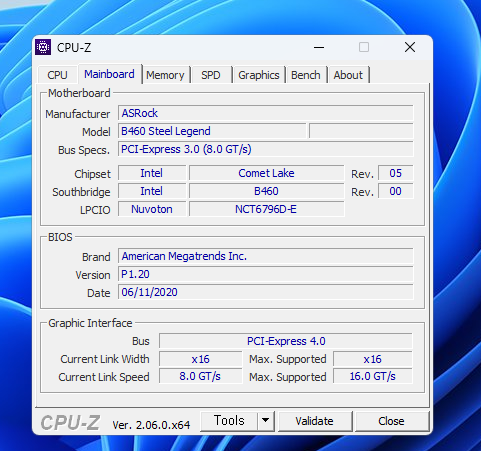Click the Southbridge label
This screenshot has width=481, height=451.
[x=81, y=192]
